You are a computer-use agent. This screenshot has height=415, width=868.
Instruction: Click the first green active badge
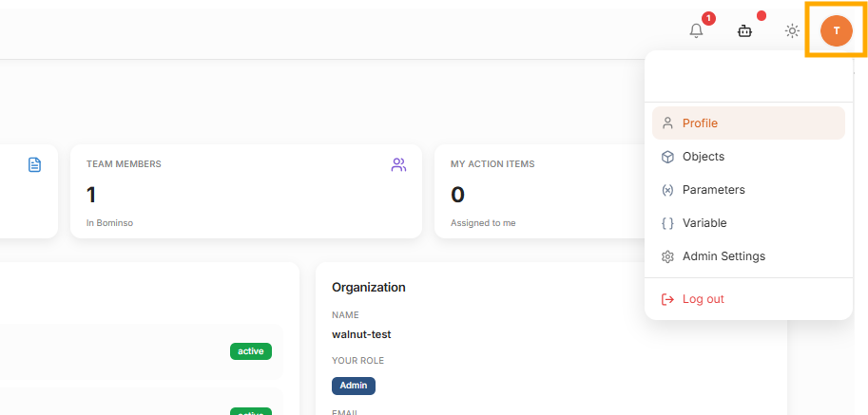pyautogui.click(x=251, y=351)
